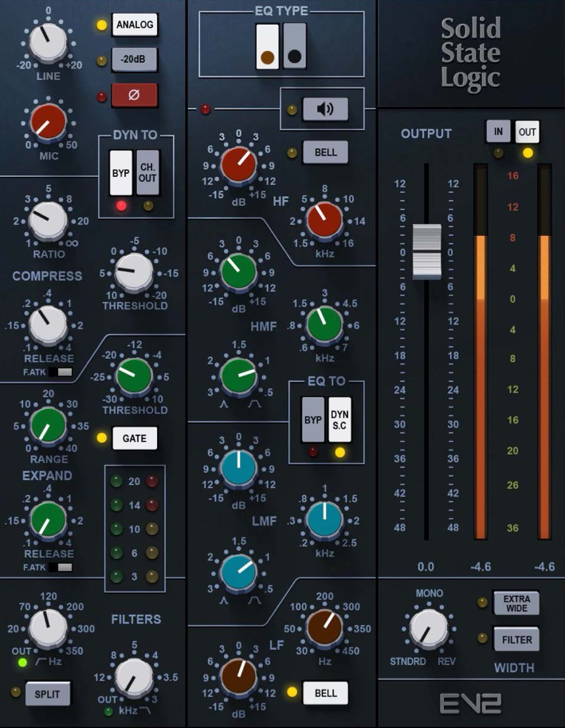Click the left meter -4.6 readout
This screenshot has width=565, height=728.
[481, 567]
